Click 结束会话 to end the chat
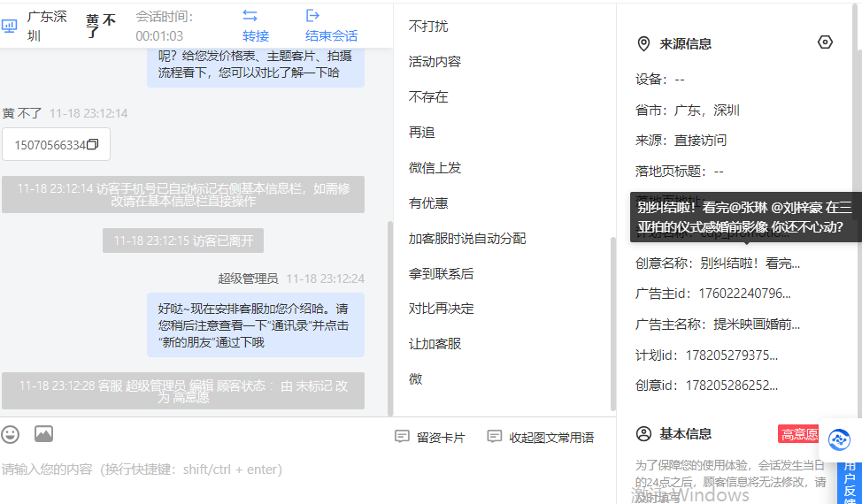This screenshot has width=862, height=504. (x=332, y=36)
